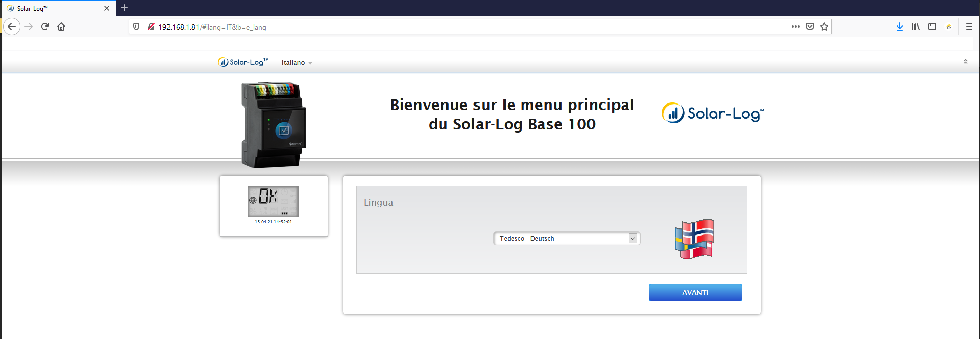The height and width of the screenshot is (339, 980).
Task: Close the Solar-Log browser tab
Action: [107, 8]
